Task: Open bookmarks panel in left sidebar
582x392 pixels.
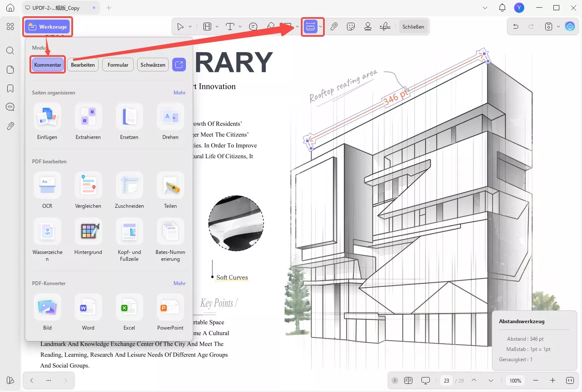Action: coord(10,88)
